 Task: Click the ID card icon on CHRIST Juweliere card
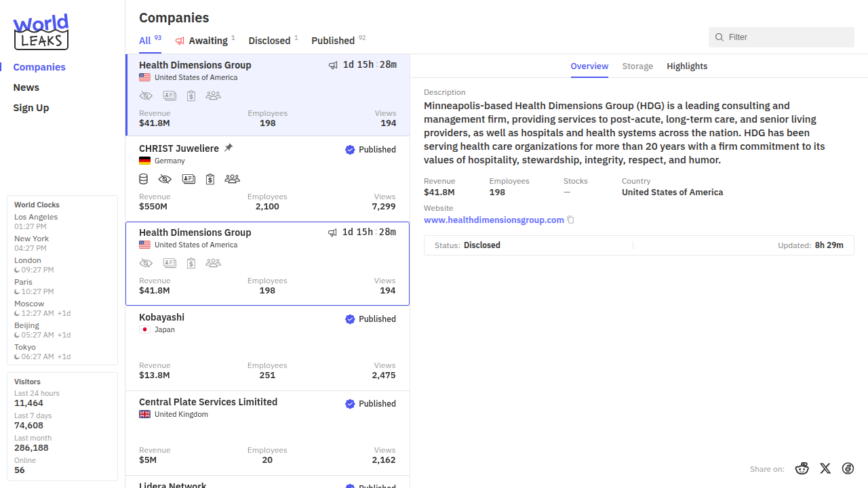click(x=189, y=179)
